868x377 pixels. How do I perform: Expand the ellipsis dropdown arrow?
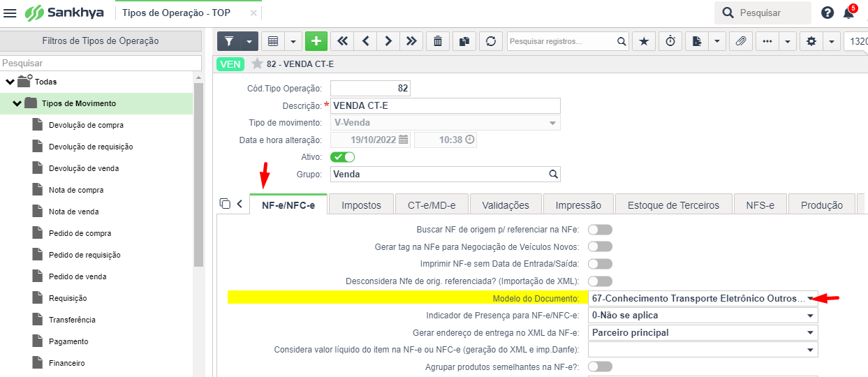pyautogui.click(x=788, y=41)
